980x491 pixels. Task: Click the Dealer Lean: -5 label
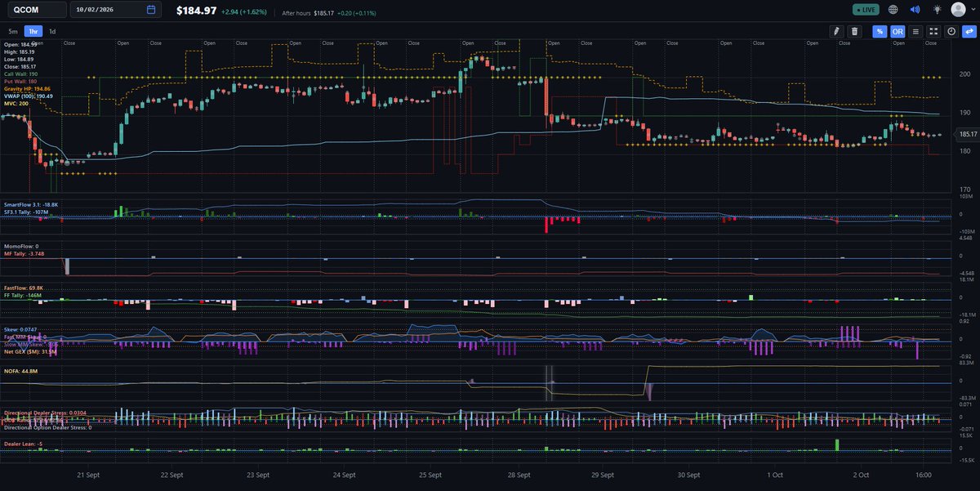tap(23, 444)
